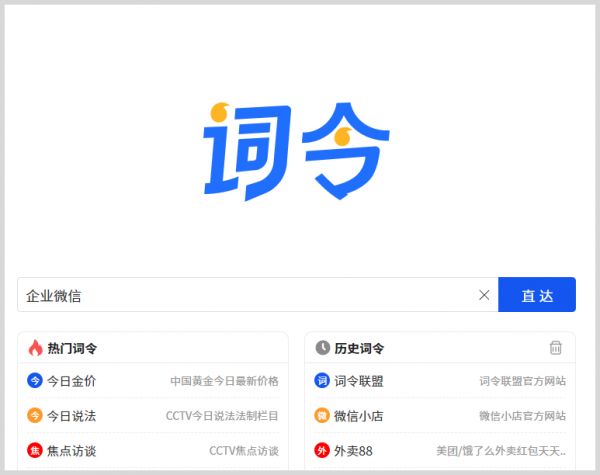Click the blue 词 icon for 词令联盟
The width and height of the screenshot is (600, 475).
tap(322, 381)
